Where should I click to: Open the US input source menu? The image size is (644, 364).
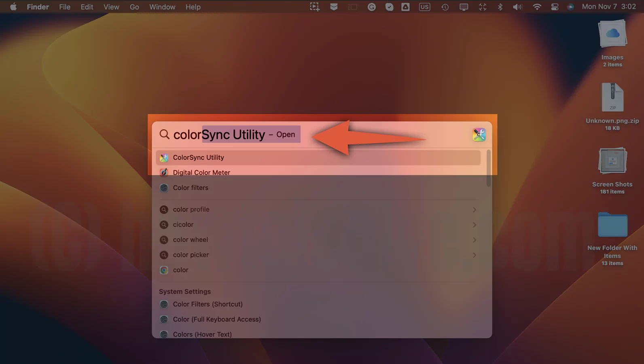tap(424, 7)
